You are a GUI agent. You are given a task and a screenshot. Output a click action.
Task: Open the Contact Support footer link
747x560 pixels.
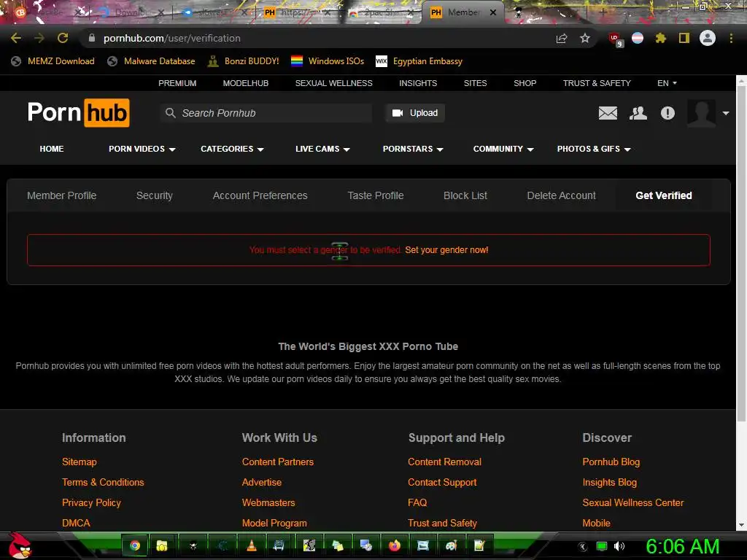coord(442,483)
